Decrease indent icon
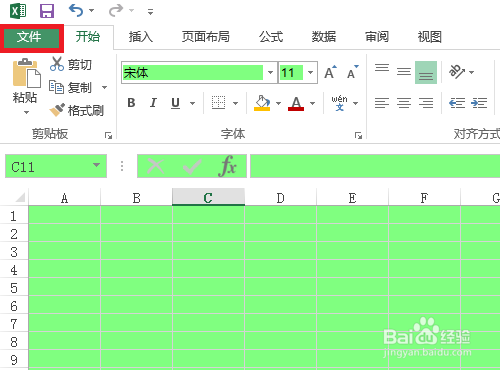 click(457, 103)
